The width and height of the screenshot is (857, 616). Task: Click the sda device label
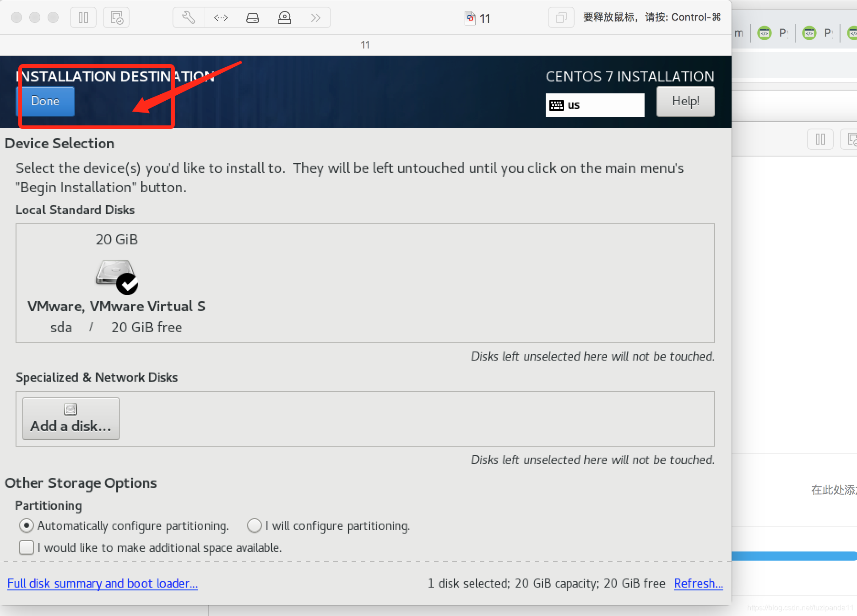(x=61, y=328)
